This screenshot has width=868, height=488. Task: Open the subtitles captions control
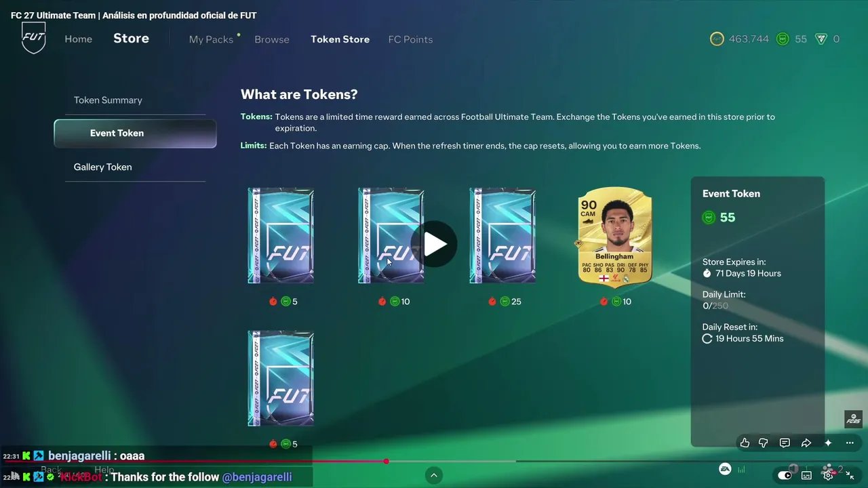pos(806,475)
